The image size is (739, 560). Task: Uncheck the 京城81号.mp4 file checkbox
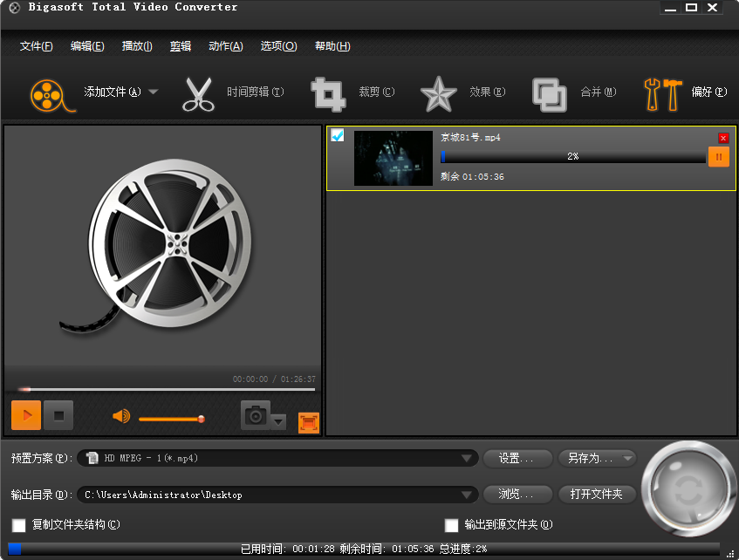coord(338,135)
